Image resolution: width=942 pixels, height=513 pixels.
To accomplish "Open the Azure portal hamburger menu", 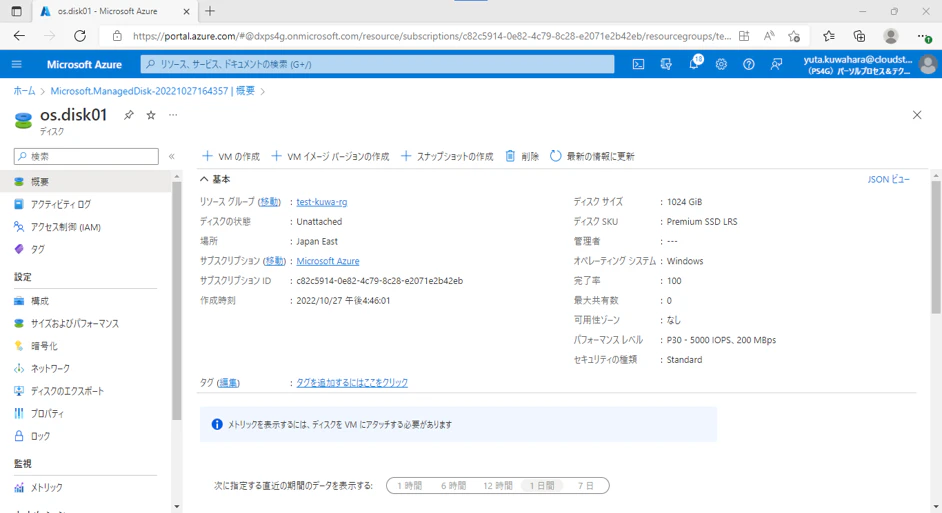I will (x=17, y=64).
